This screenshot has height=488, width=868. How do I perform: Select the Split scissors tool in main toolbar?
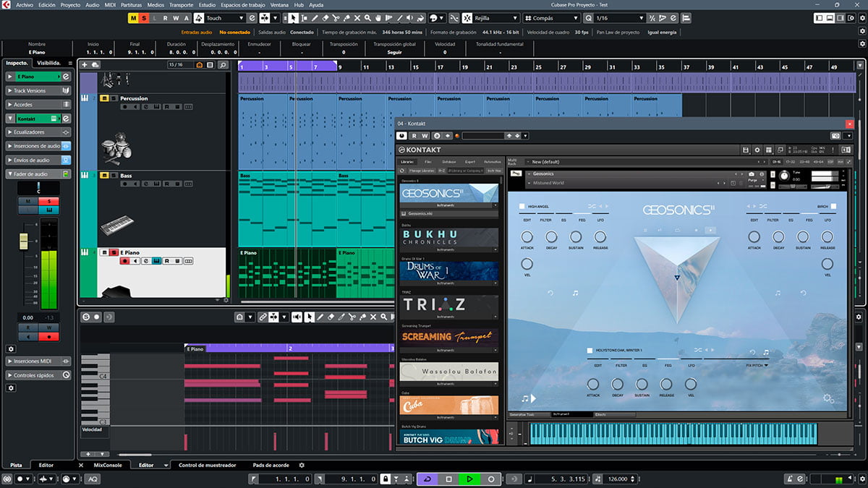(x=336, y=18)
